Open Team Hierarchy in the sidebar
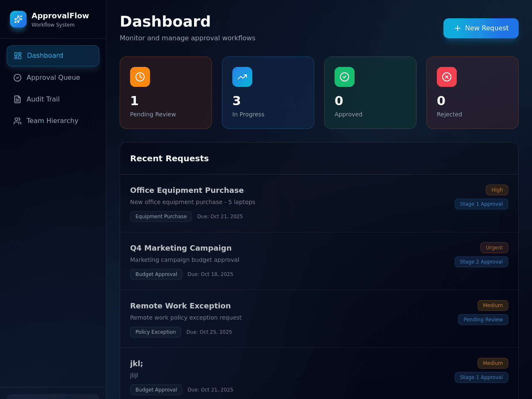 point(53,121)
